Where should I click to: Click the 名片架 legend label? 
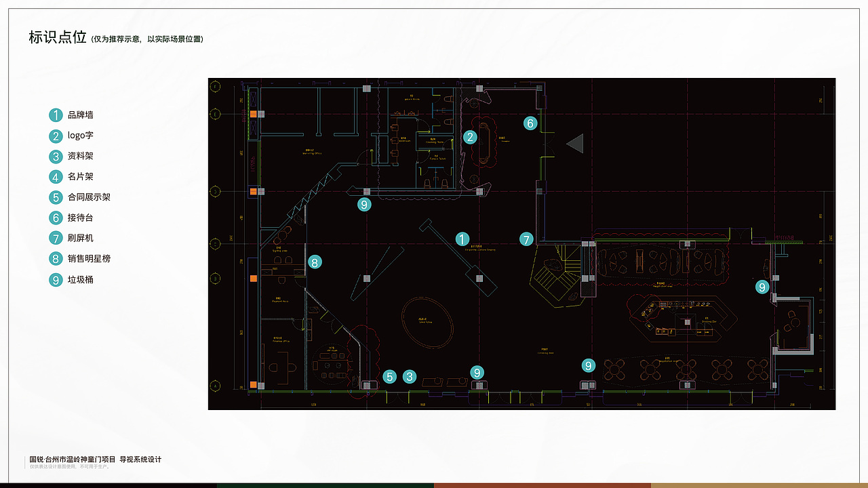(81, 177)
